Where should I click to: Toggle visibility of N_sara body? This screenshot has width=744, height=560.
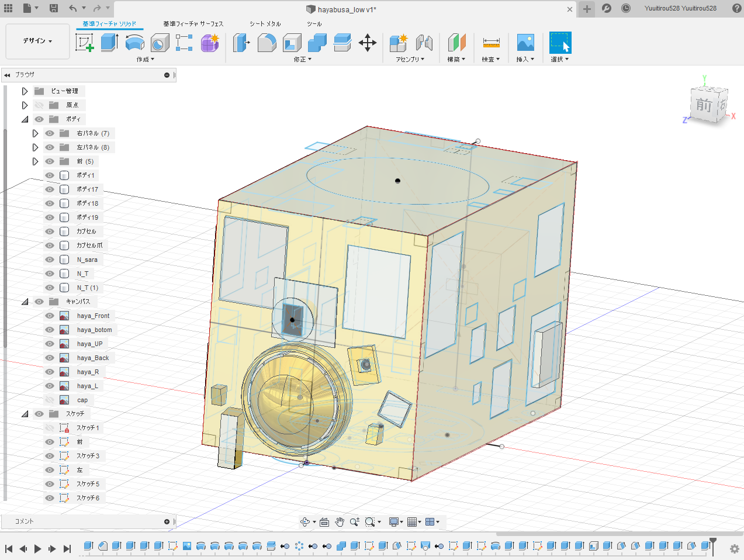click(50, 260)
